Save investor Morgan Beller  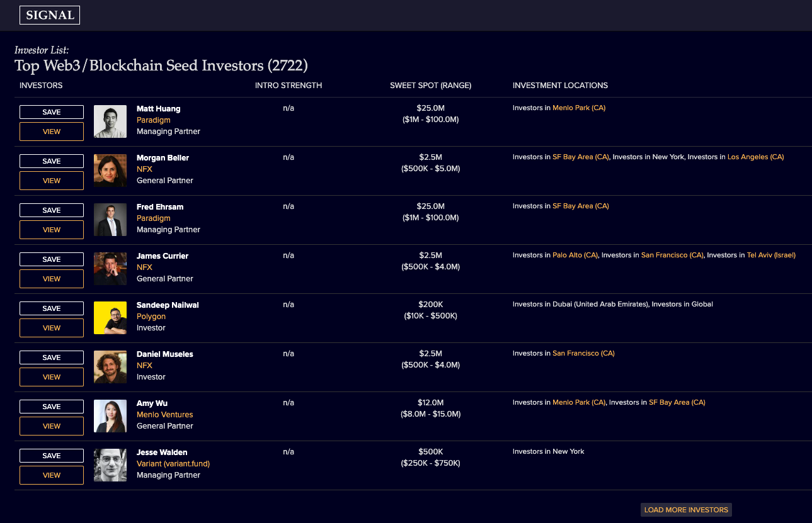52,161
